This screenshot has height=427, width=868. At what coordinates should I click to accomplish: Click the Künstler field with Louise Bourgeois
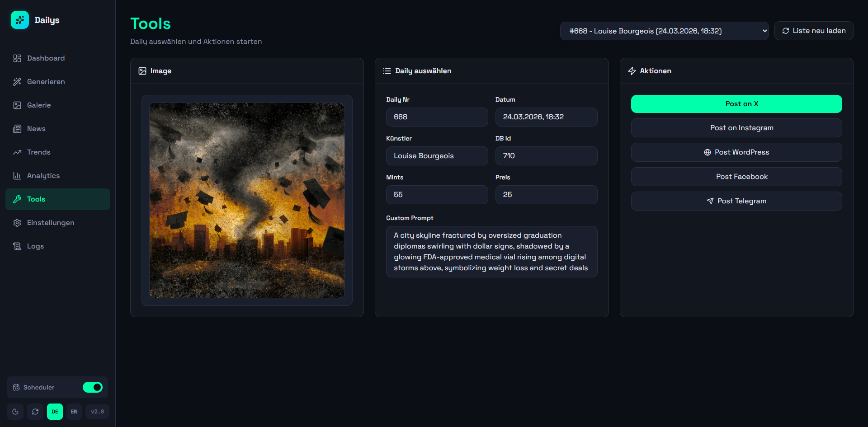[437, 156]
